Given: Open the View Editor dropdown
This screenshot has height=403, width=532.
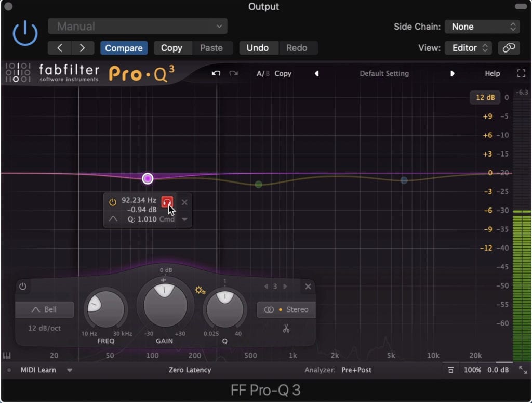Looking at the screenshot, I should [x=469, y=48].
